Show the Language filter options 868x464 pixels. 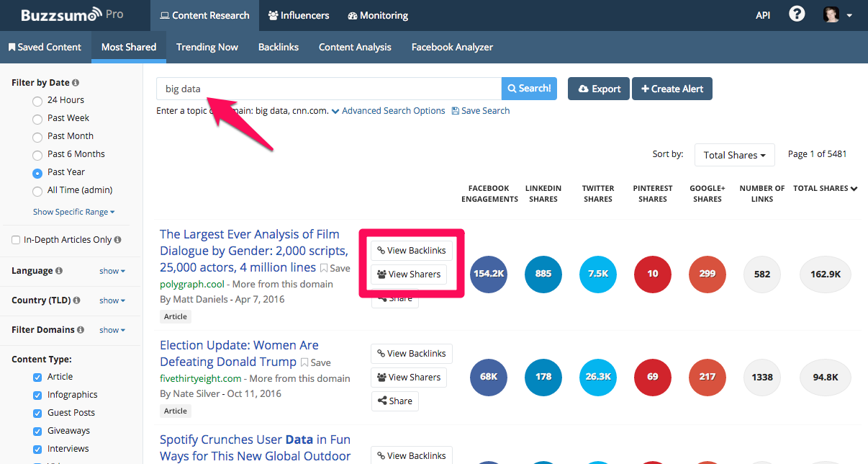(x=112, y=271)
